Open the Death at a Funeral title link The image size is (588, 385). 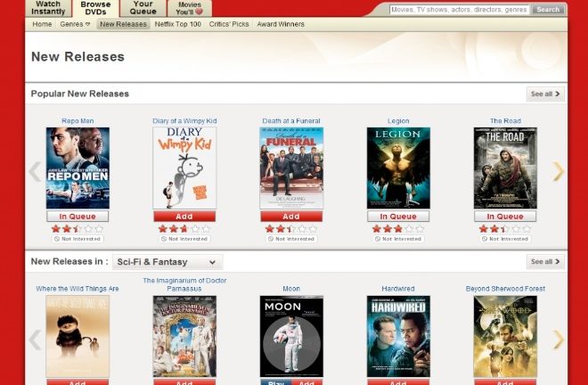pyautogui.click(x=291, y=121)
